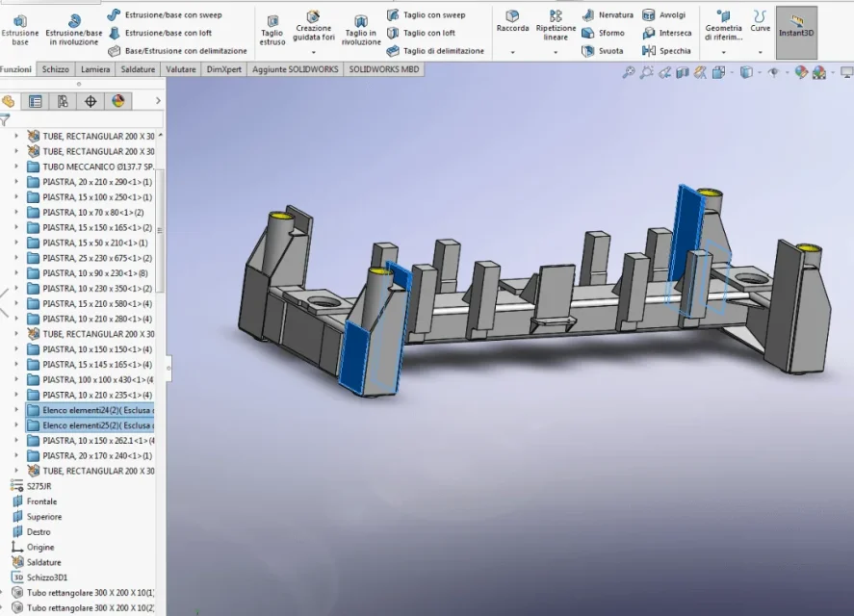Expand PIASTRA, 25 x 230 x 675 item
854x616 pixels.
click(15, 258)
